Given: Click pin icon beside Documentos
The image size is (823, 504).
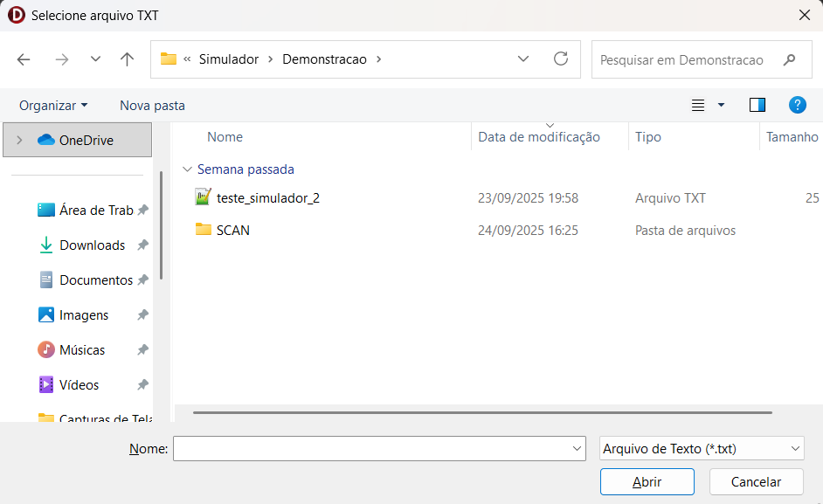Looking at the screenshot, I should [142, 280].
